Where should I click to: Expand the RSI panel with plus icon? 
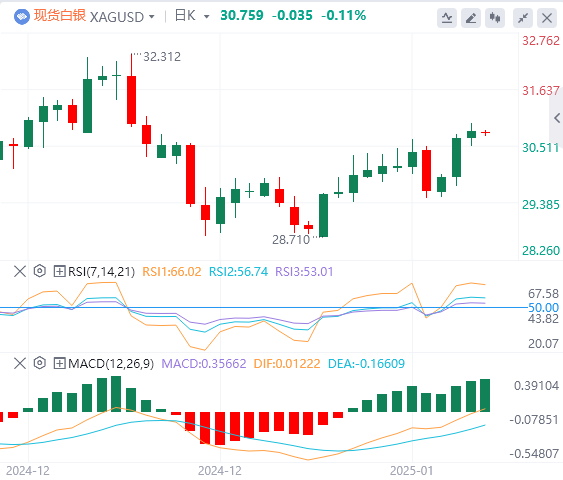click(x=59, y=271)
